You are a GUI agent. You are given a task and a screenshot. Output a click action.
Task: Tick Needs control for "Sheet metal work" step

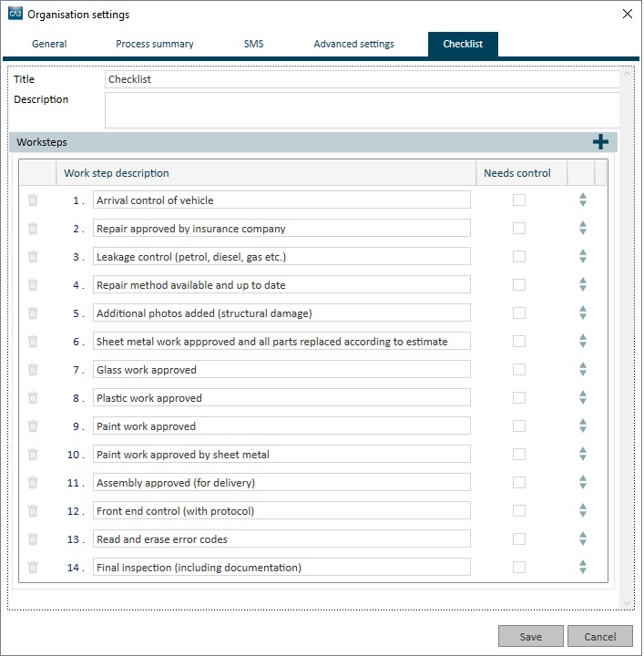pyautogui.click(x=519, y=342)
